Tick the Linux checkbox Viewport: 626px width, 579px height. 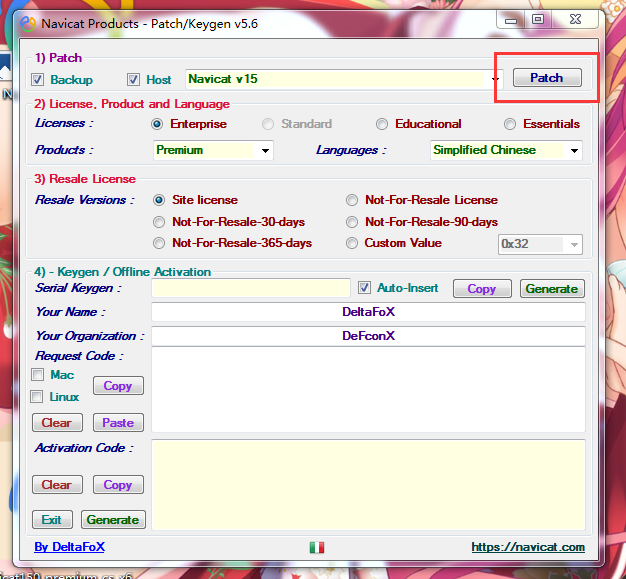(x=38, y=397)
